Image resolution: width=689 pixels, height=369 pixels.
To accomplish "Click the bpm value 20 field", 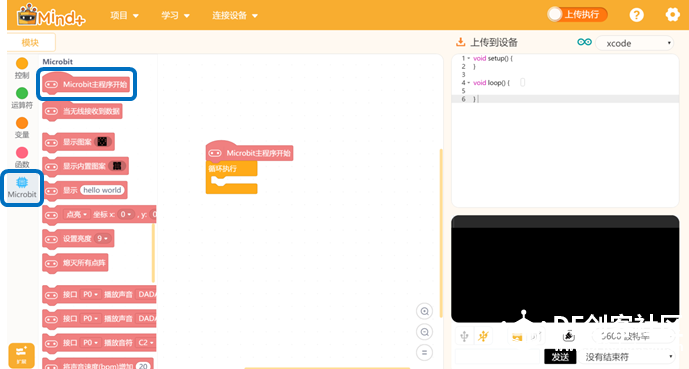I will (143, 366).
